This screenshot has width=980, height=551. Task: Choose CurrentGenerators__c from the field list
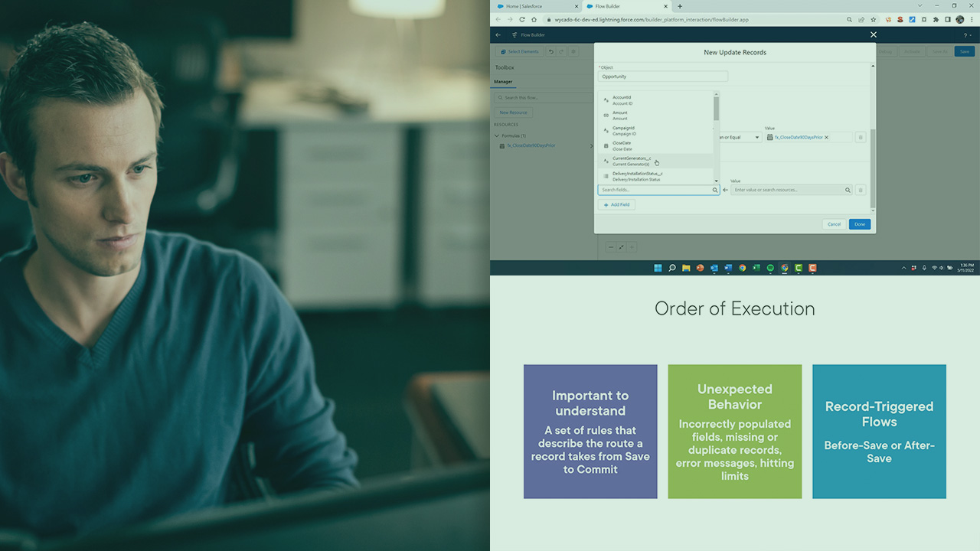coord(632,161)
